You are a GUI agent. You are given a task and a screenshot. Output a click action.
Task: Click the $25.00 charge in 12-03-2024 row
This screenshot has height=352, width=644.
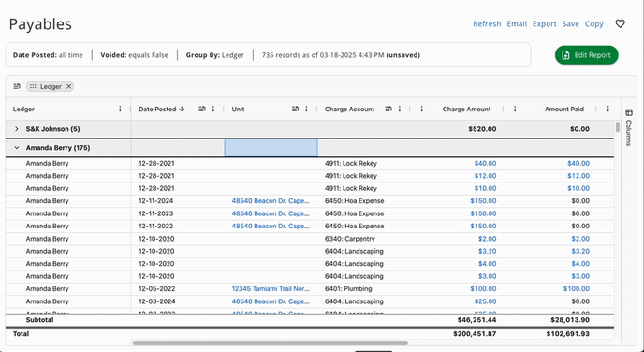pyautogui.click(x=485, y=301)
